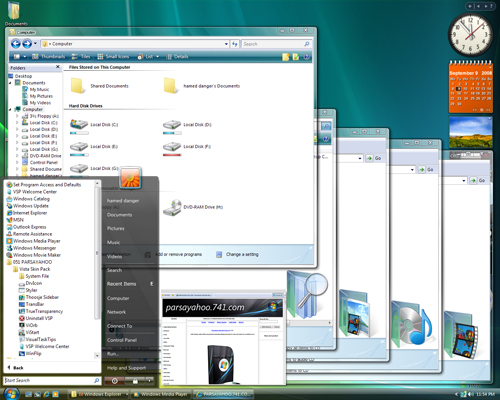The width and height of the screenshot is (500, 400).
Task: Click Go button in the rightmost background window
Action: (x=479, y=180)
